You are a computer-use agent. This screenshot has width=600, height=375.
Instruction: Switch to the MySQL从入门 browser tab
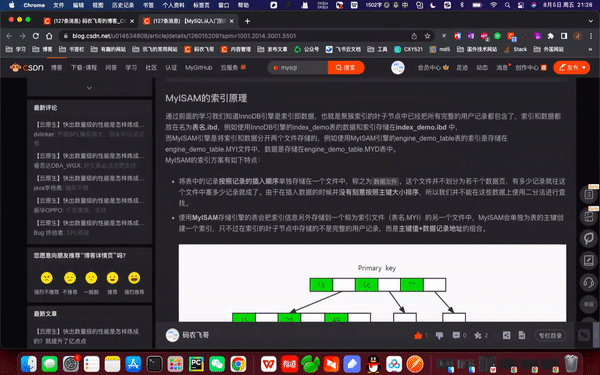[189, 21]
